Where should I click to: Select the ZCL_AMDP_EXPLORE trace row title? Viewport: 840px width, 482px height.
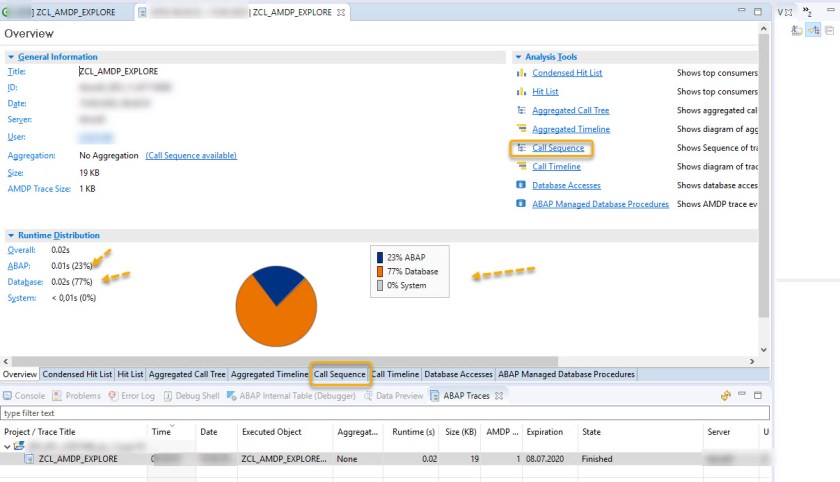tap(78, 459)
